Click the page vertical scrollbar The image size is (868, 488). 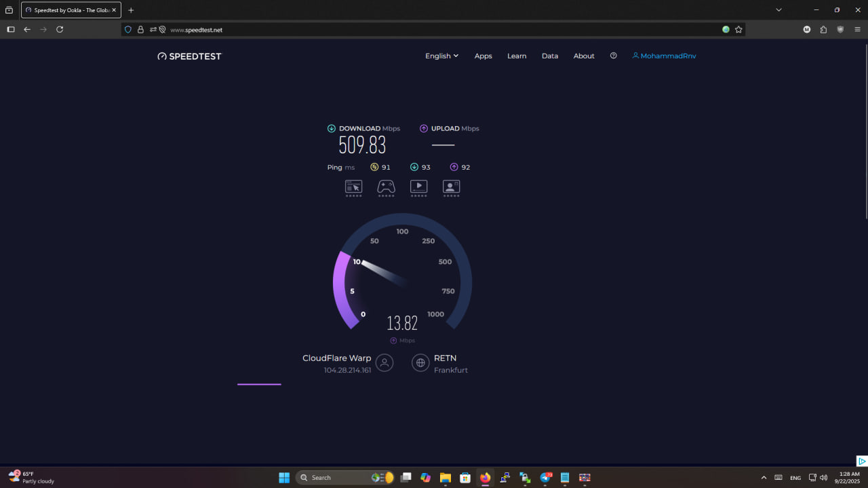pyautogui.click(x=867, y=130)
